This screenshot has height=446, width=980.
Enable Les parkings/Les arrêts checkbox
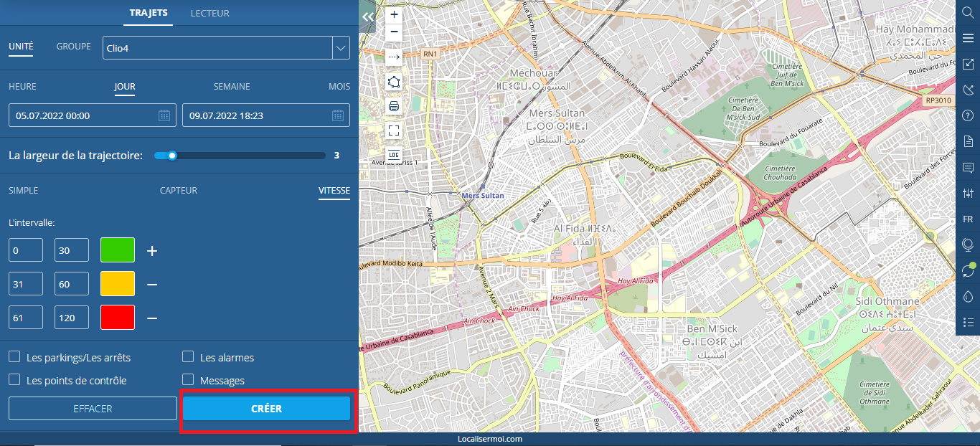[14, 357]
